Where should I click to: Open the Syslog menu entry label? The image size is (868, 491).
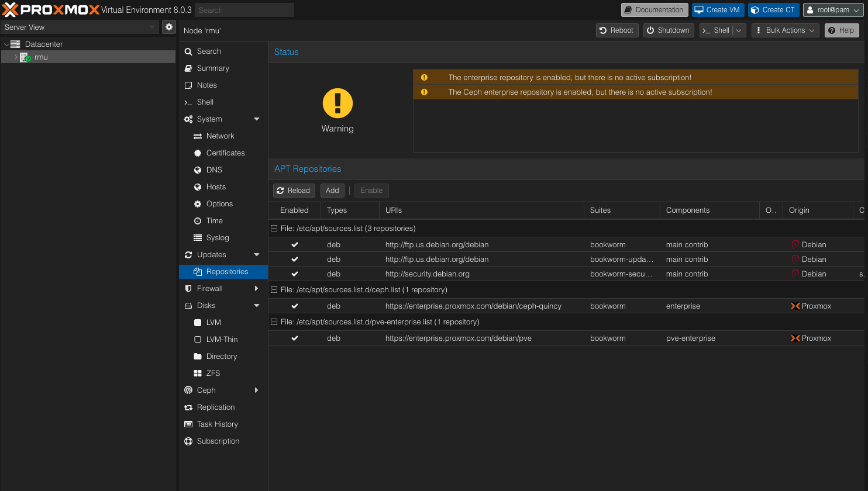(218, 238)
